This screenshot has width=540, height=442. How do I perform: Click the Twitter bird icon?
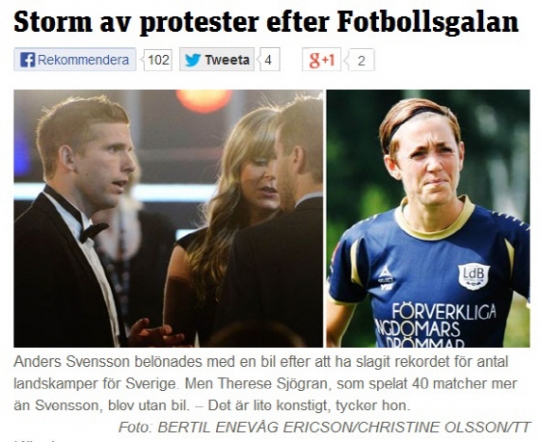(193, 60)
